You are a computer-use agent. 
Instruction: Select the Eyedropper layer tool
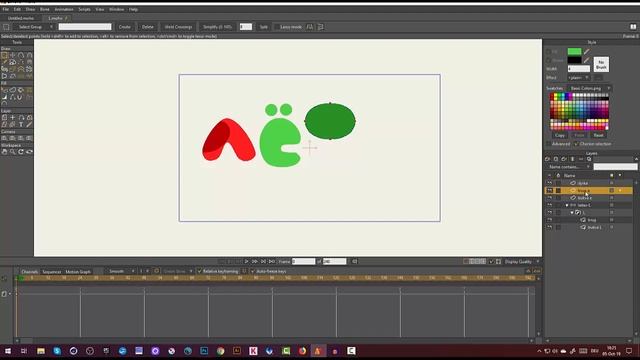29,124
